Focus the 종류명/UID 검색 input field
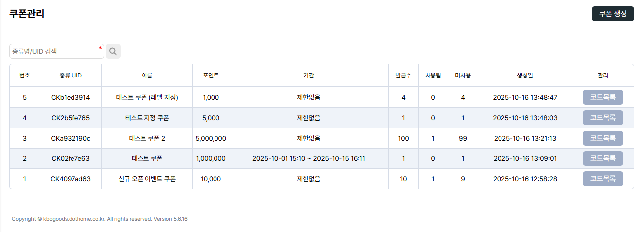The width and height of the screenshot is (644, 232). (x=55, y=51)
